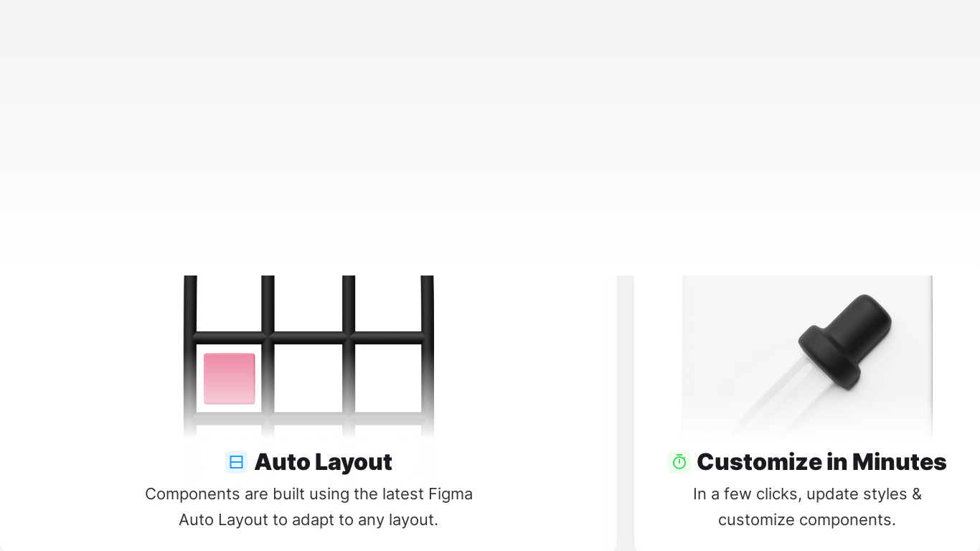Screen dimensions: 980x551
Task: Click the empty right grid cell
Action: point(387,377)
